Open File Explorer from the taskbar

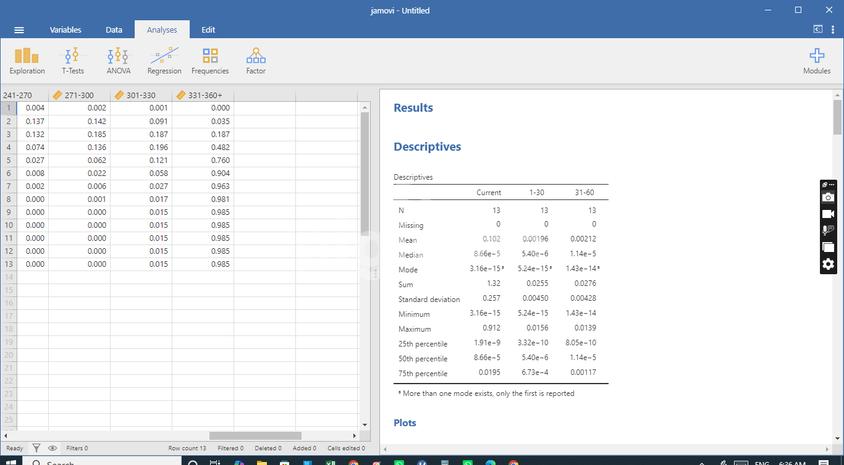(262, 462)
